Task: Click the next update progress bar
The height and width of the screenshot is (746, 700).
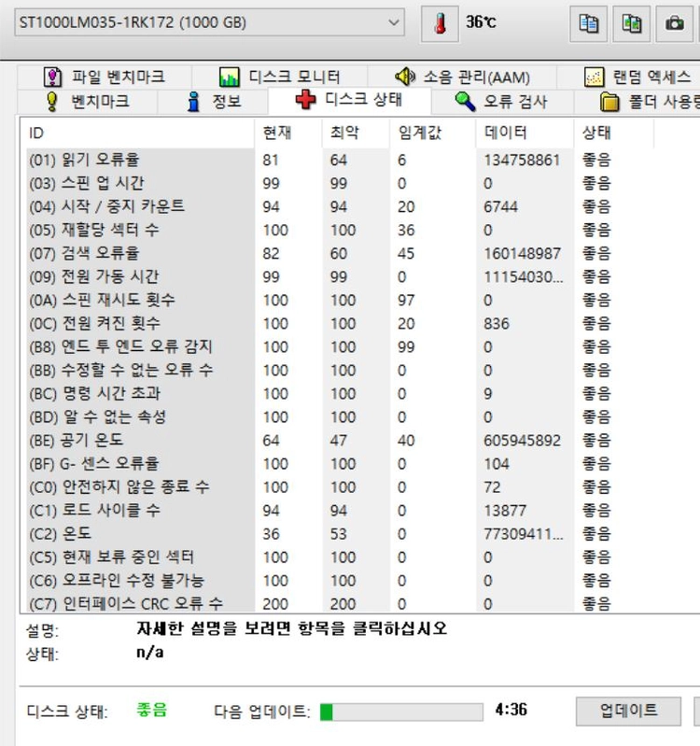Action: click(x=402, y=712)
